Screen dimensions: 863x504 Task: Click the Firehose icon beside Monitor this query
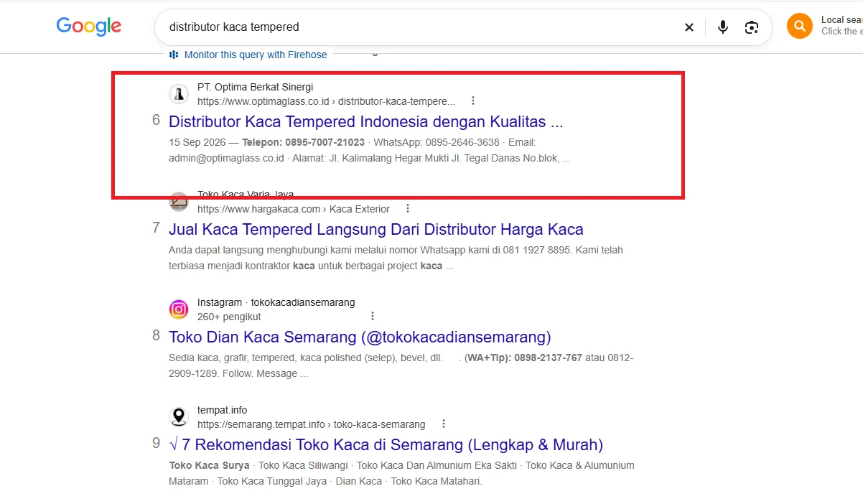click(x=174, y=55)
